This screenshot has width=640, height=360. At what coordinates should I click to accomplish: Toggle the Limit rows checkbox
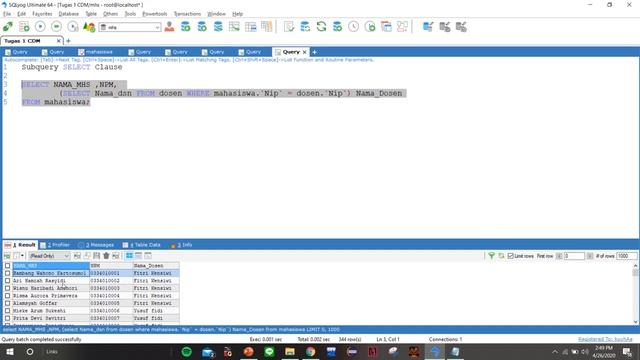click(x=510, y=256)
